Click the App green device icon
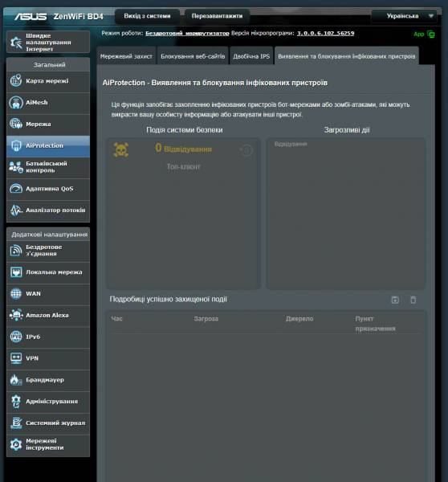This screenshot has height=482, width=448. 431,34
